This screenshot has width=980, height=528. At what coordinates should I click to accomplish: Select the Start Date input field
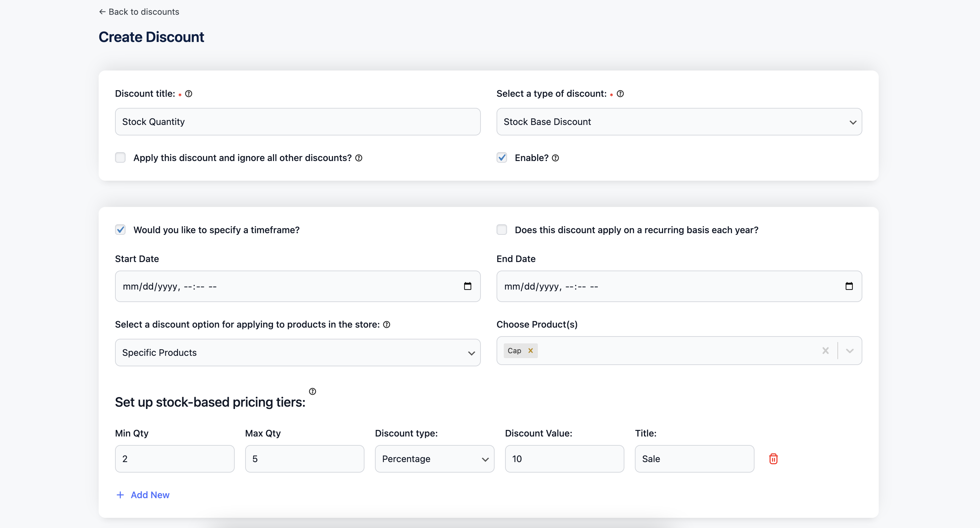point(298,286)
